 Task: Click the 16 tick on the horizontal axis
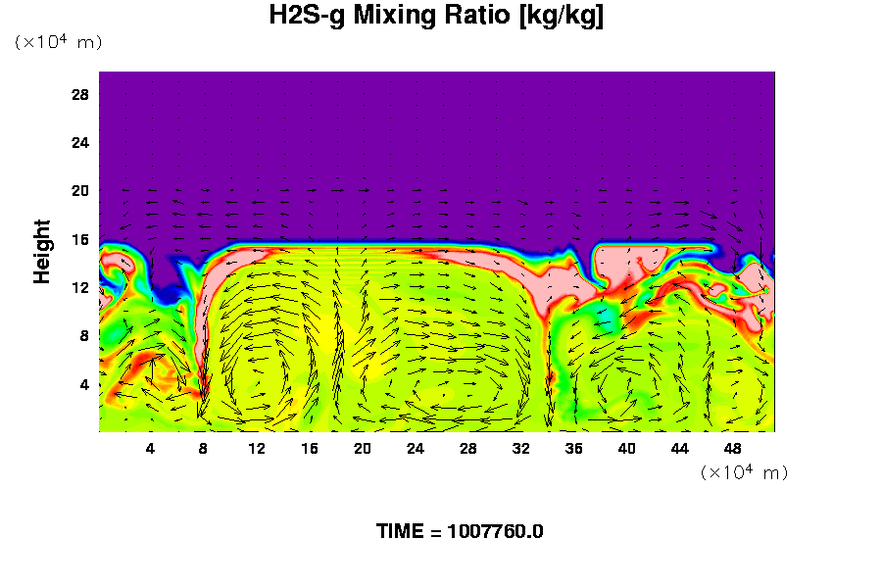[310, 449]
